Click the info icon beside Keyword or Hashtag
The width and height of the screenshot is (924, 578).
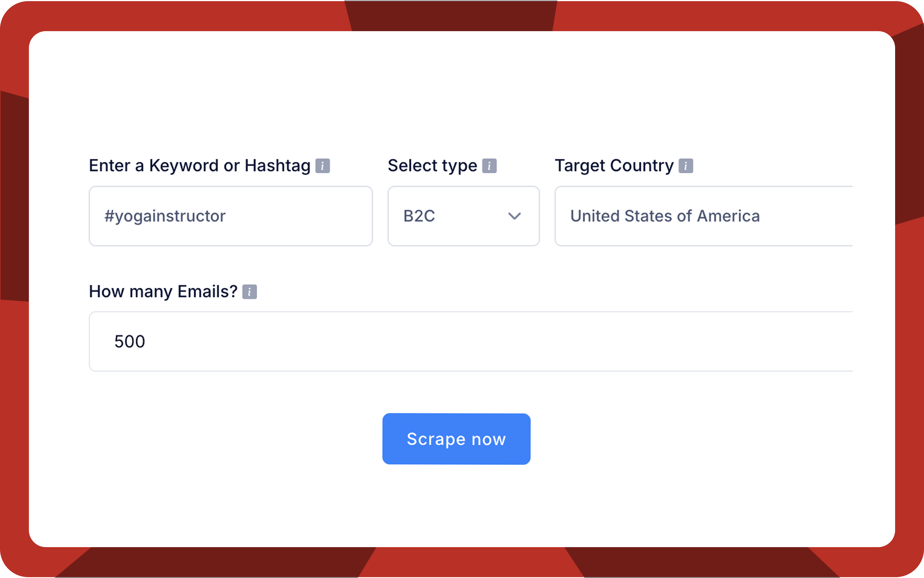click(322, 166)
